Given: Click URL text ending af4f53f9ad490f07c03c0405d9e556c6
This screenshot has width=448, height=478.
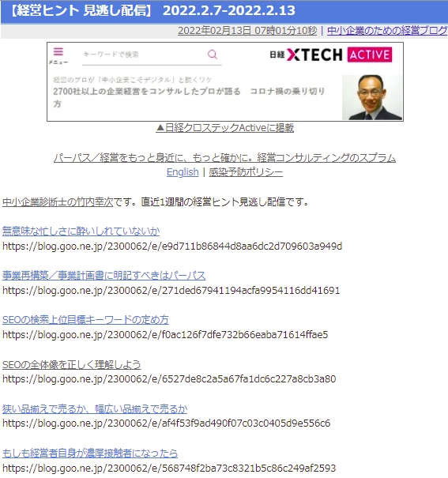Looking at the screenshot, I should [x=166, y=423].
